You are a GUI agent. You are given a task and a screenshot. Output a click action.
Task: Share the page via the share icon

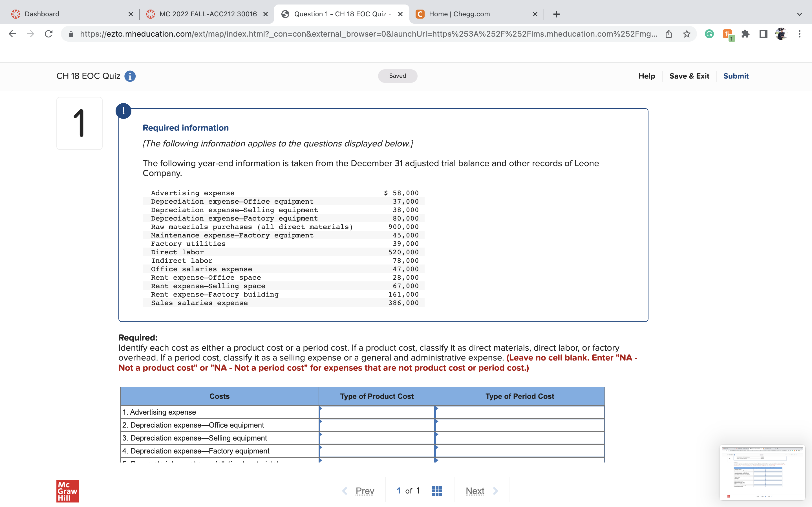pyautogui.click(x=668, y=34)
